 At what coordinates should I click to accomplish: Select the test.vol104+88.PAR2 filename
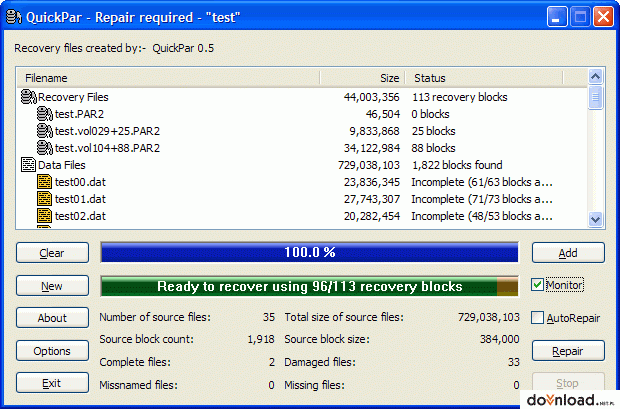coord(107,148)
